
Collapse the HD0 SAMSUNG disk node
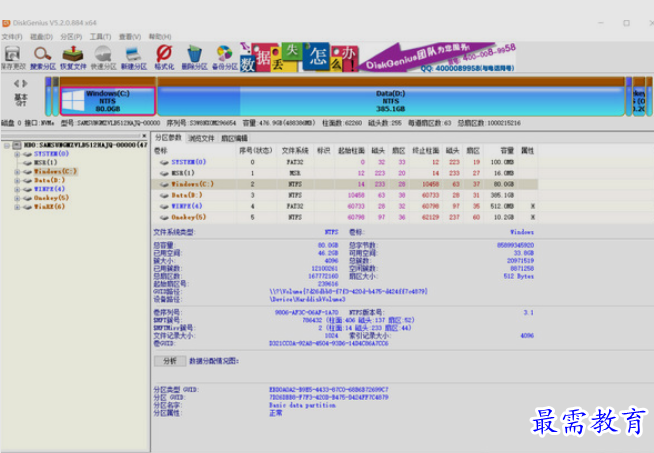pyautogui.click(x=7, y=145)
